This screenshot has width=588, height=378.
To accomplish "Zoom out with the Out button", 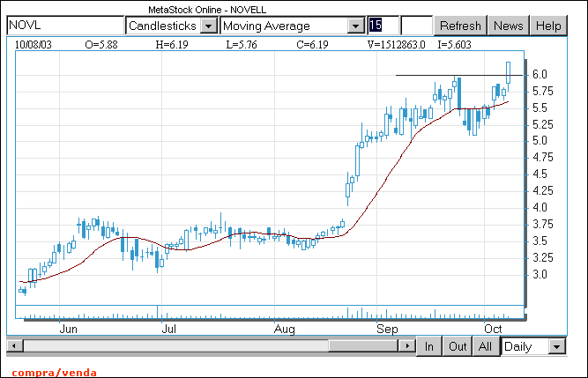I will 458,346.
